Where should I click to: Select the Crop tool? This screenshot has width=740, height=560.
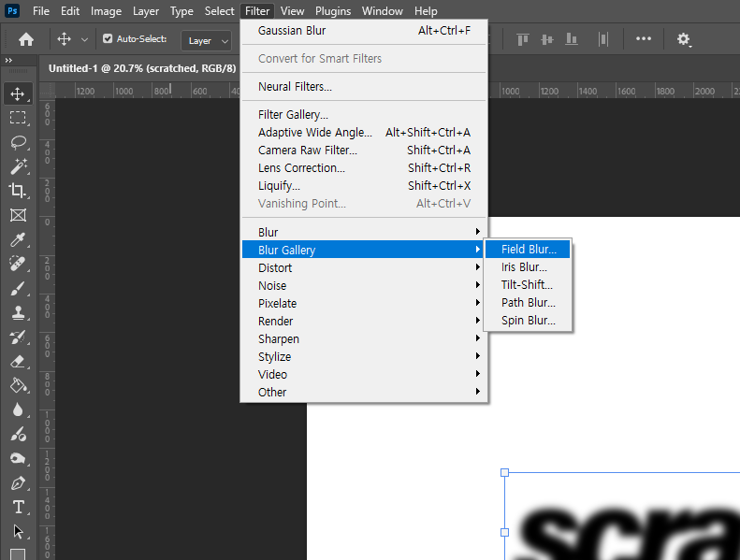coord(18,191)
